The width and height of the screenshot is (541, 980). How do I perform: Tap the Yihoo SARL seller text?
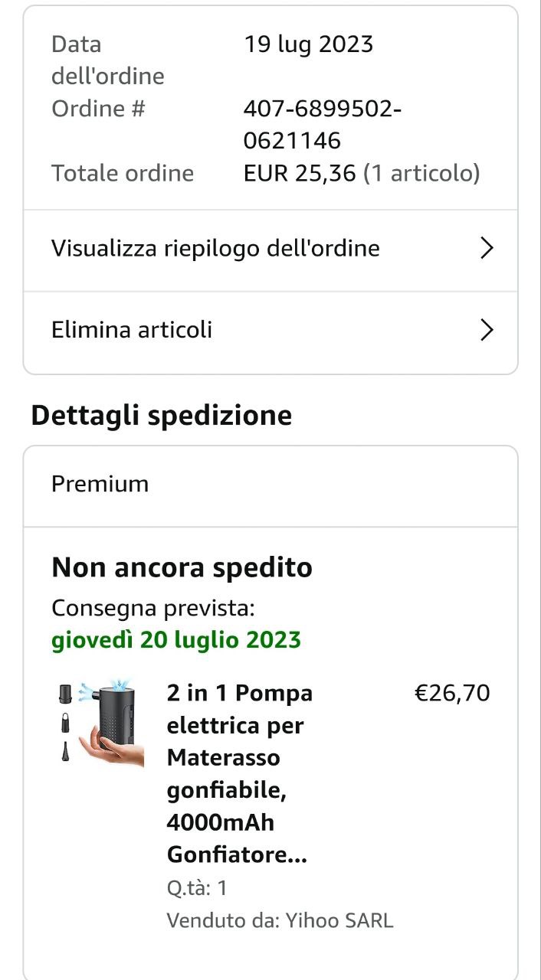click(x=280, y=920)
